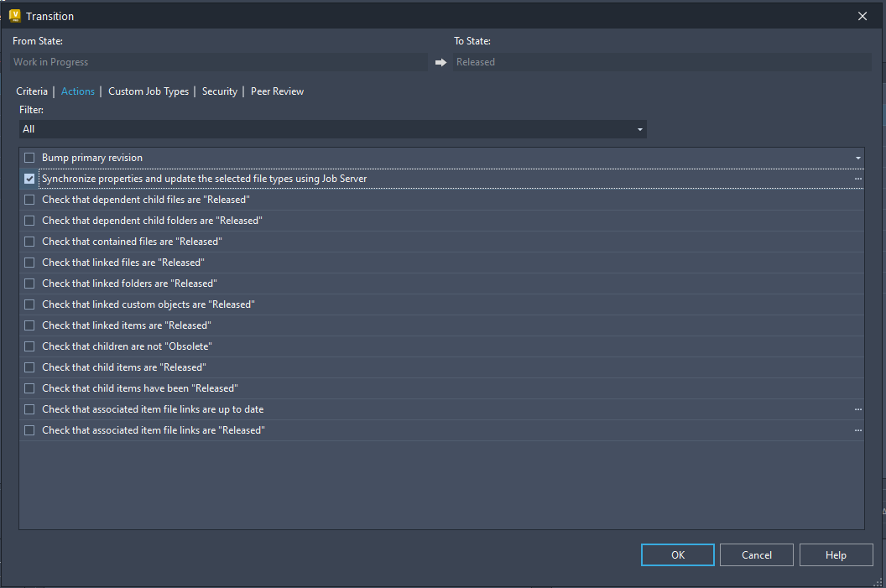Click the transition arrow between state fields
Viewport: 886px width, 588px height.
[x=440, y=60]
